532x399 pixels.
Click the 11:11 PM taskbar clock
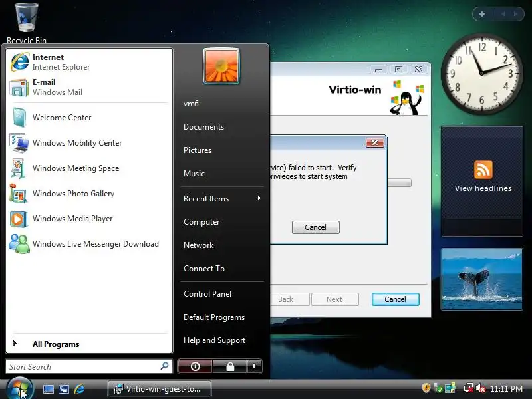click(x=506, y=389)
